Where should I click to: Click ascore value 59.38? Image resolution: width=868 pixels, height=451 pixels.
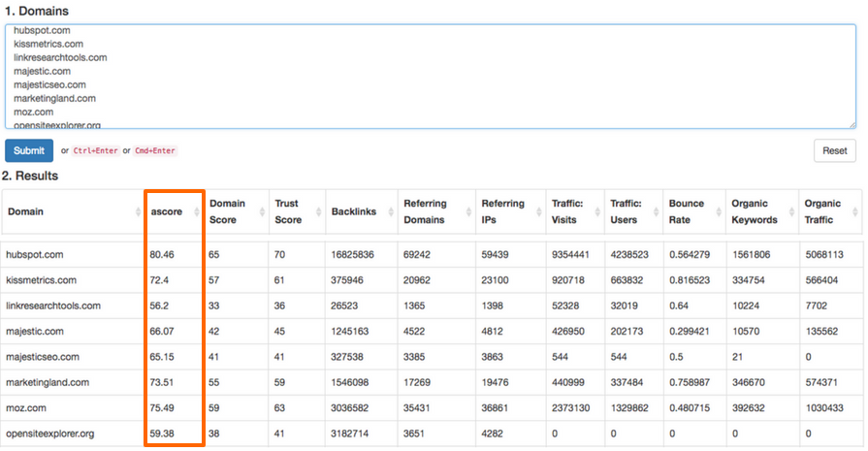(162, 434)
